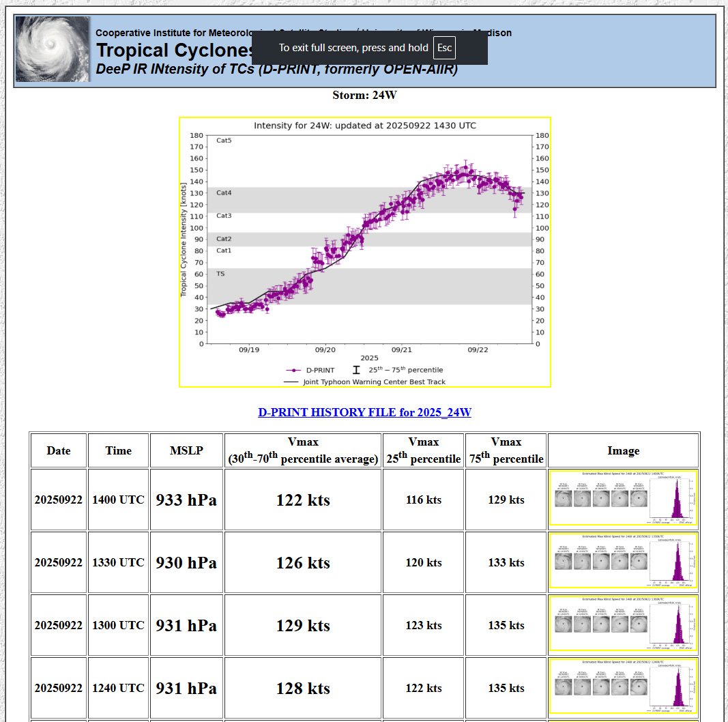Open the D-PRINT HISTORY FILE link
728x722 pixels.
pyautogui.click(x=364, y=412)
